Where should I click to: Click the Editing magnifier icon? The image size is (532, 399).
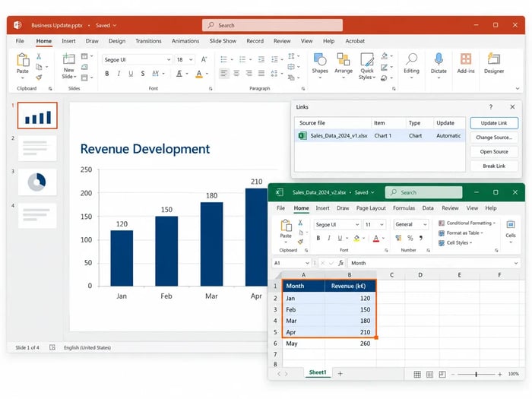(x=411, y=59)
